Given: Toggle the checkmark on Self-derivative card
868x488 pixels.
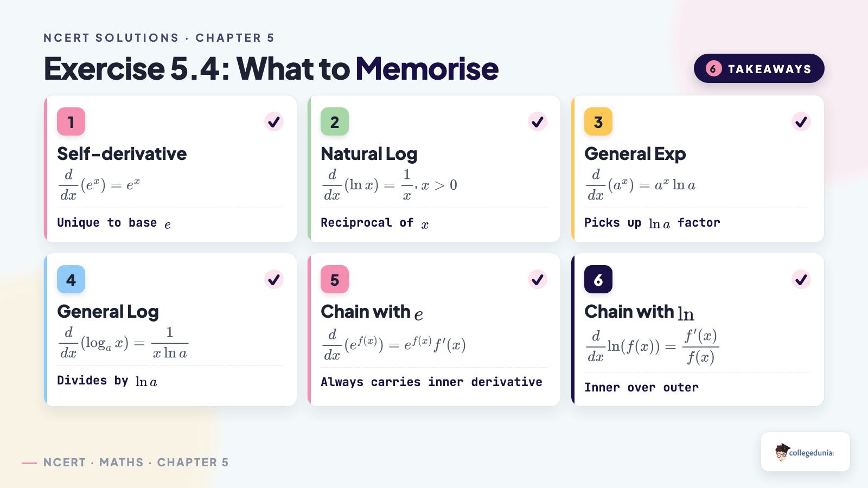Looking at the screenshot, I should coord(274,121).
